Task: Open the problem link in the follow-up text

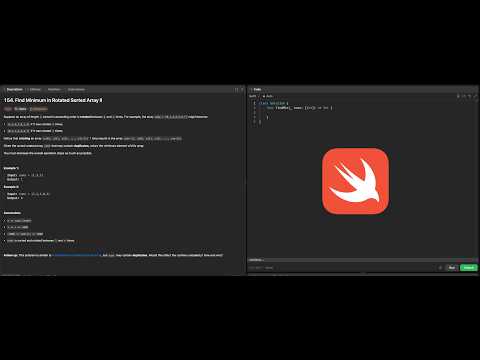Action: coord(76,255)
